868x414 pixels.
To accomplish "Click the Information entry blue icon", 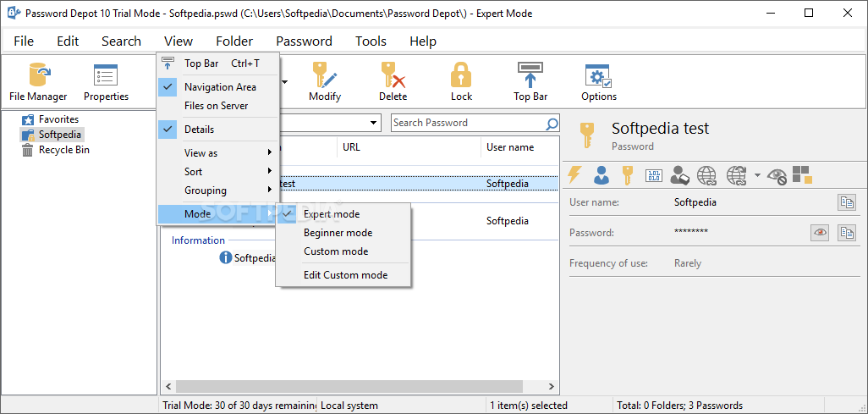I will click(x=225, y=257).
